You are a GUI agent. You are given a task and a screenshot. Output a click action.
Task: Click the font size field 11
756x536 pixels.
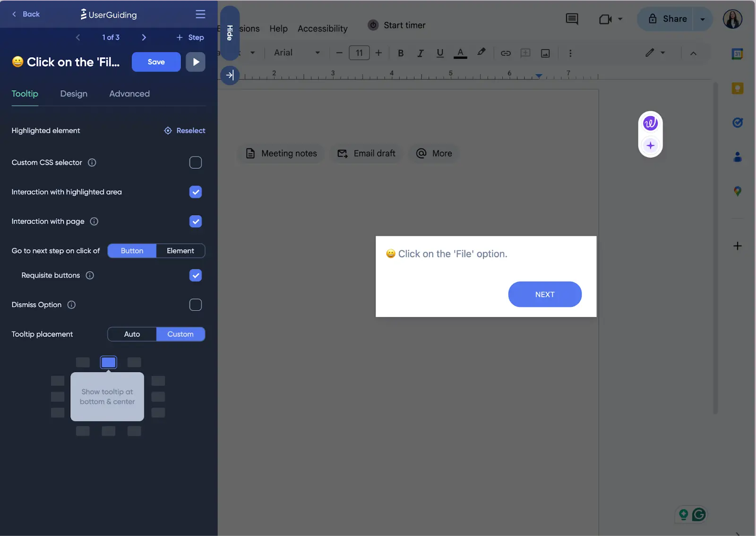pyautogui.click(x=359, y=53)
